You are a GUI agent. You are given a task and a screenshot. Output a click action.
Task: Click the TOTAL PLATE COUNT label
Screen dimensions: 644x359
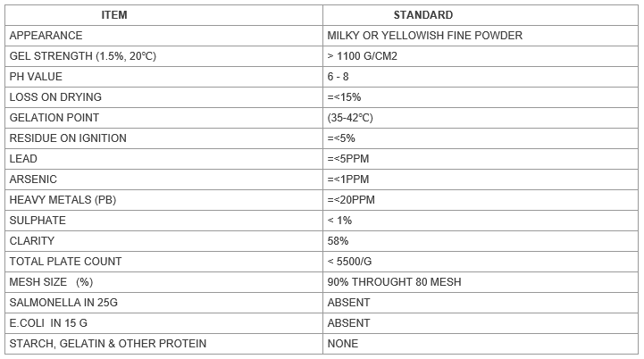65,262
